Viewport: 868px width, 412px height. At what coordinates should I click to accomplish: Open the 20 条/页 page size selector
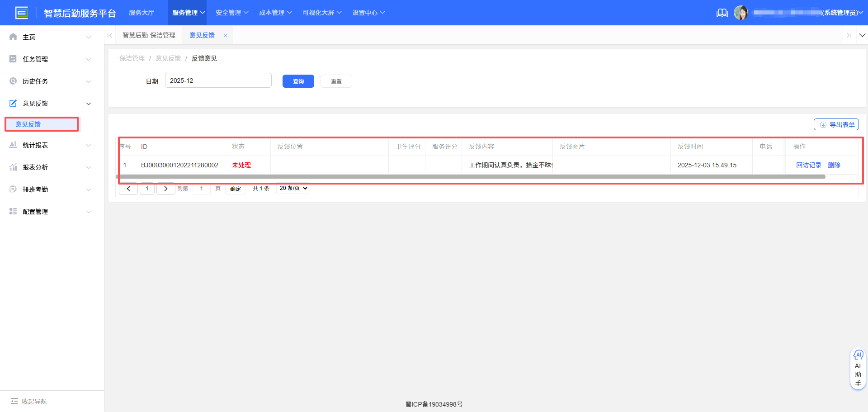292,188
